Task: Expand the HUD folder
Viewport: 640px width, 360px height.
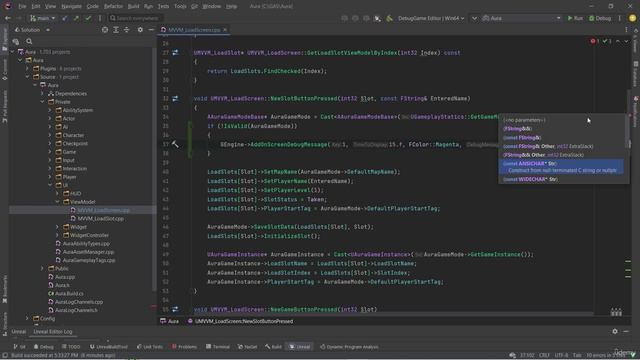Action: tap(57, 193)
